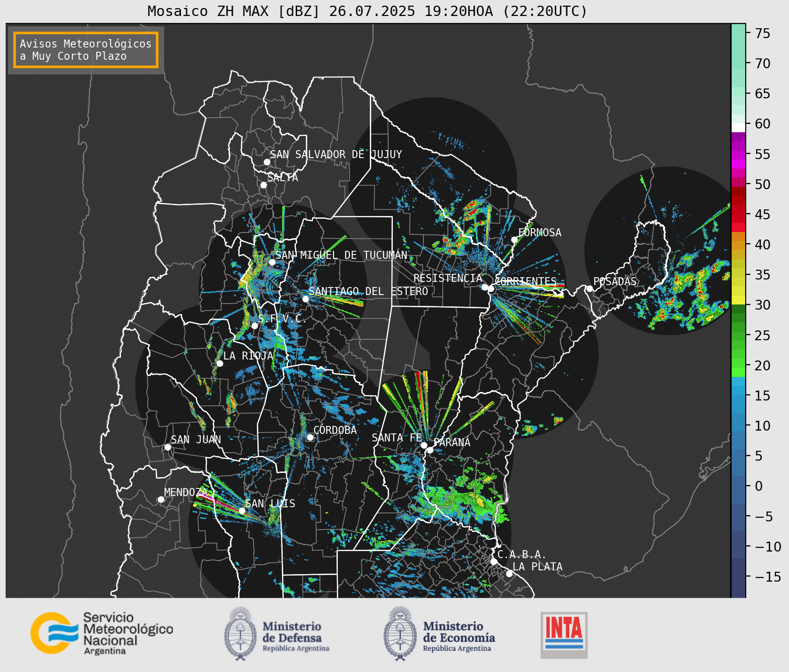The width and height of the screenshot is (789, 672).
Task: Click the Salta city dot
Action: pyautogui.click(x=264, y=185)
